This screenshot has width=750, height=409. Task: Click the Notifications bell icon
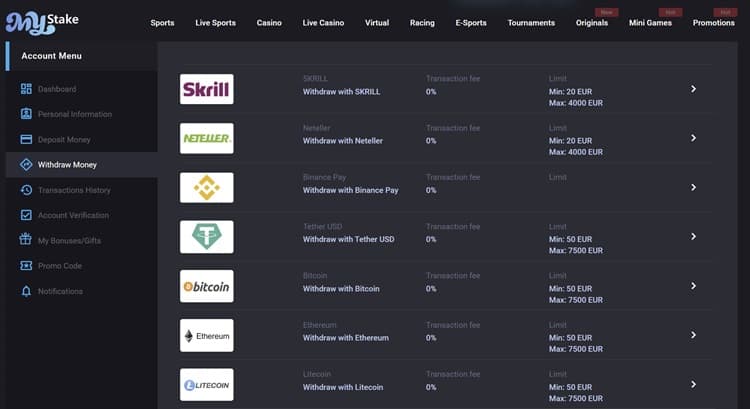[x=26, y=291]
